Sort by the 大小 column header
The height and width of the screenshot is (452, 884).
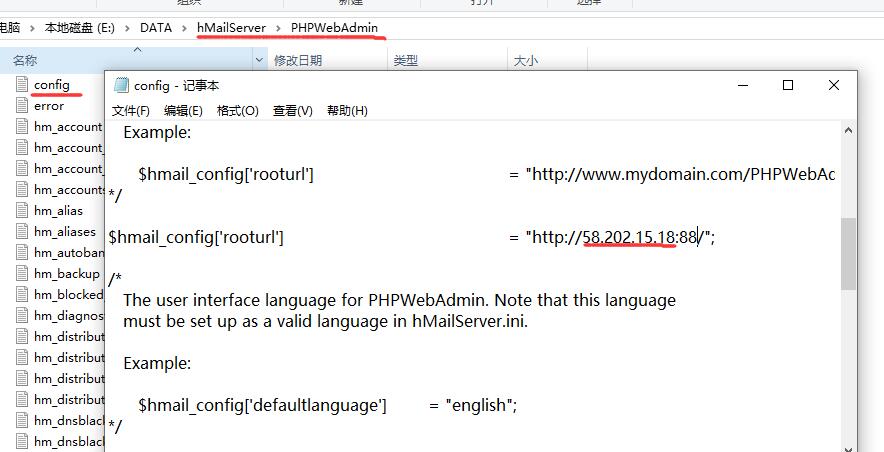(547, 60)
